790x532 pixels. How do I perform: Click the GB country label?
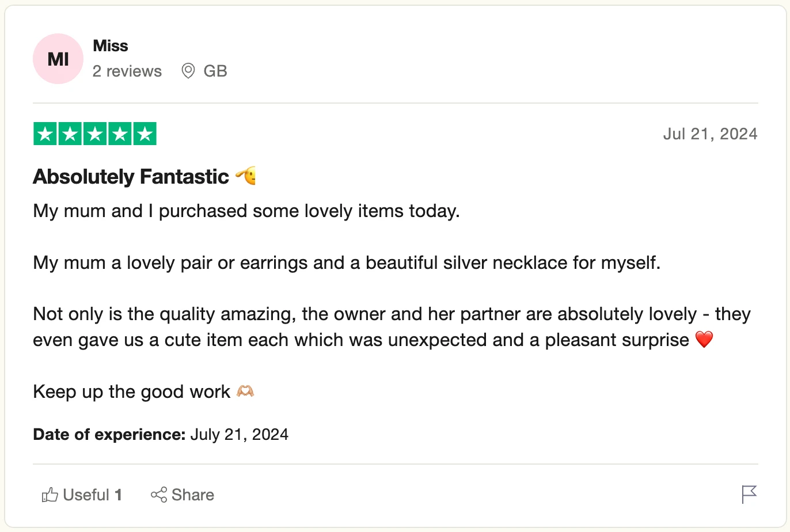[215, 71]
